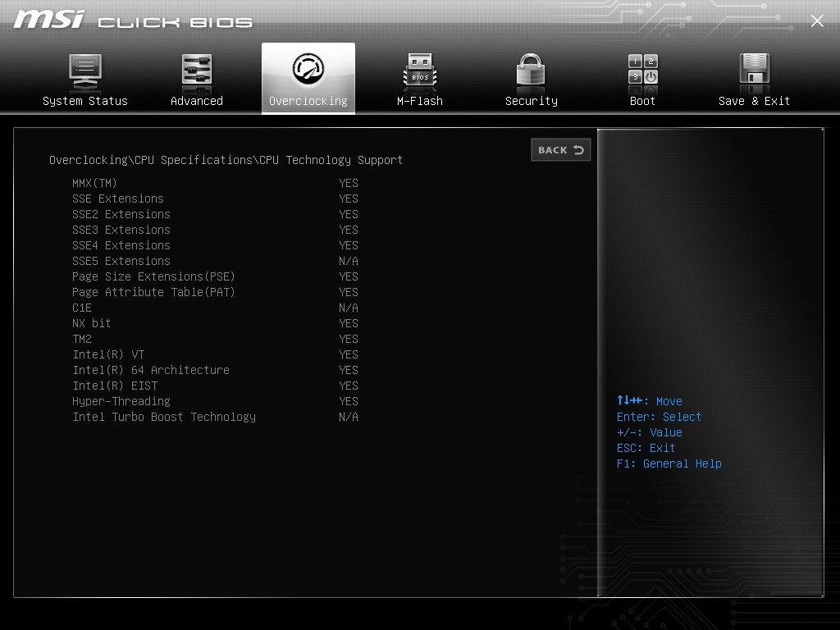Click the YES value for Intel(R) VT
The width and height of the screenshot is (840, 630).
(348, 354)
